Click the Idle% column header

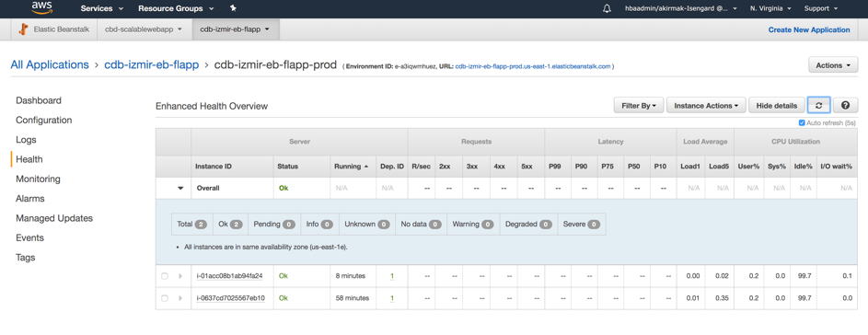point(804,166)
